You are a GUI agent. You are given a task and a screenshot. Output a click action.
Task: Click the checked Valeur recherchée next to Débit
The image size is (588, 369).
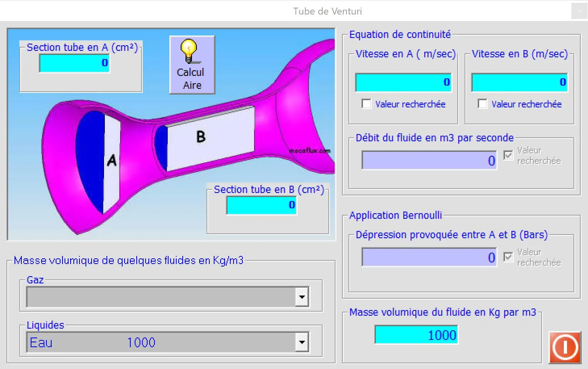508,155
